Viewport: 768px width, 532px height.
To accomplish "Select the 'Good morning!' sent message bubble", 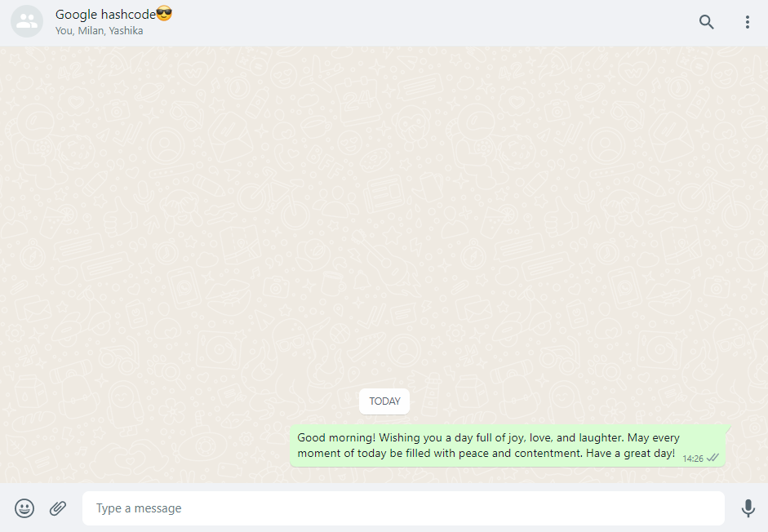I will (508, 446).
